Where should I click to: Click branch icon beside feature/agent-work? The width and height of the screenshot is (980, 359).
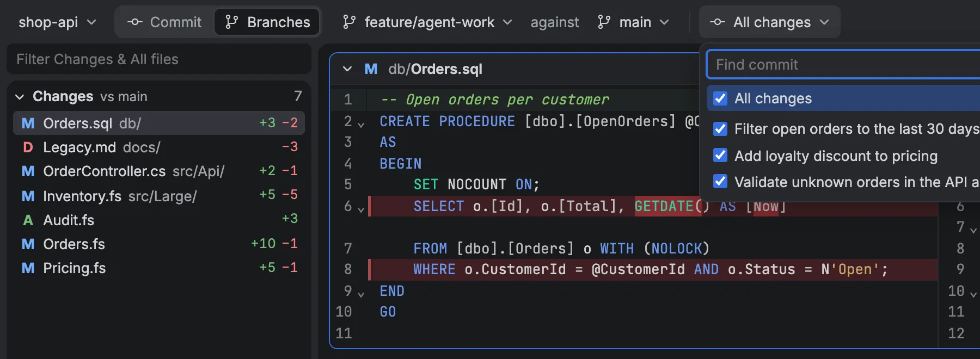pos(349,22)
